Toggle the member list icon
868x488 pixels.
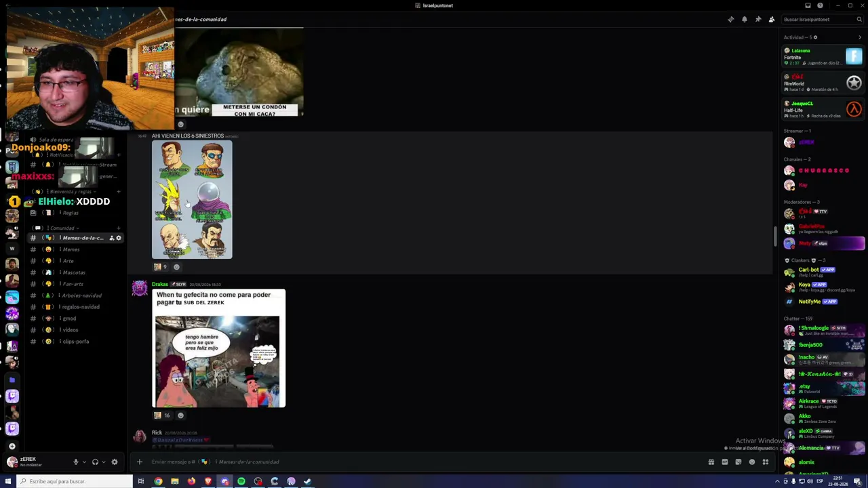pyautogui.click(x=771, y=19)
